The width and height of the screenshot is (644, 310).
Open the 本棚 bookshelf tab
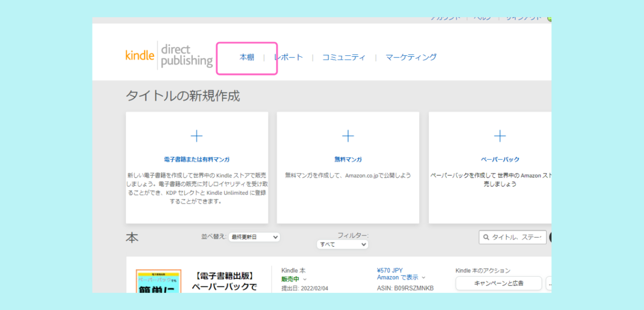coord(247,57)
